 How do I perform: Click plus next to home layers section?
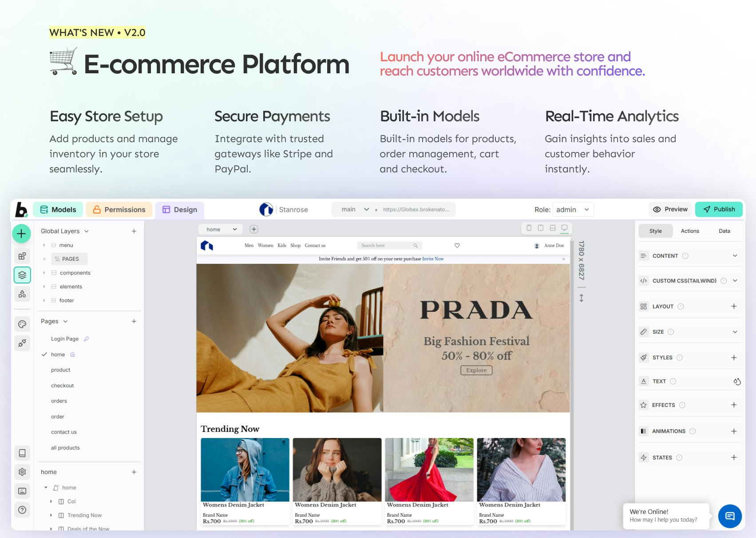[134, 472]
